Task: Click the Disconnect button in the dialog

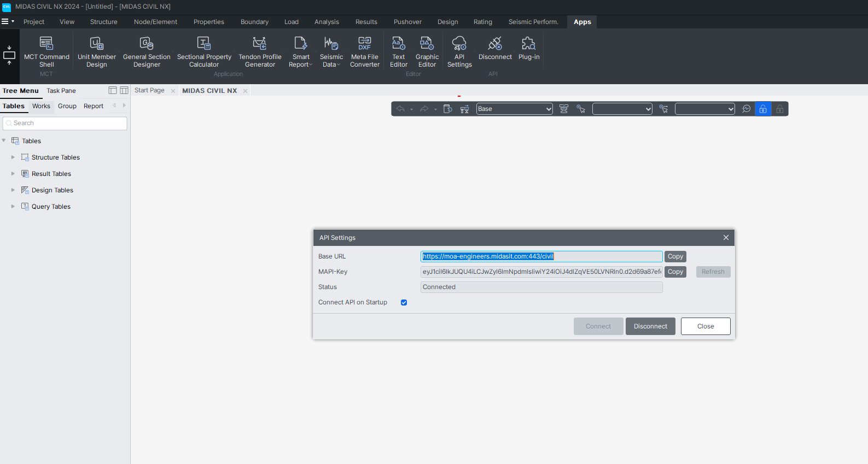Action: 650,326
